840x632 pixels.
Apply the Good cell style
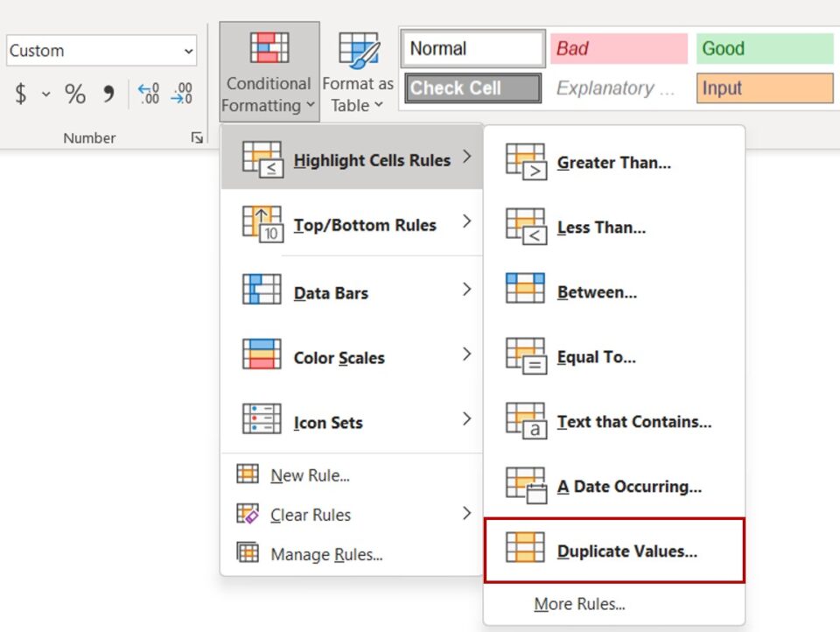pyautogui.click(x=764, y=49)
